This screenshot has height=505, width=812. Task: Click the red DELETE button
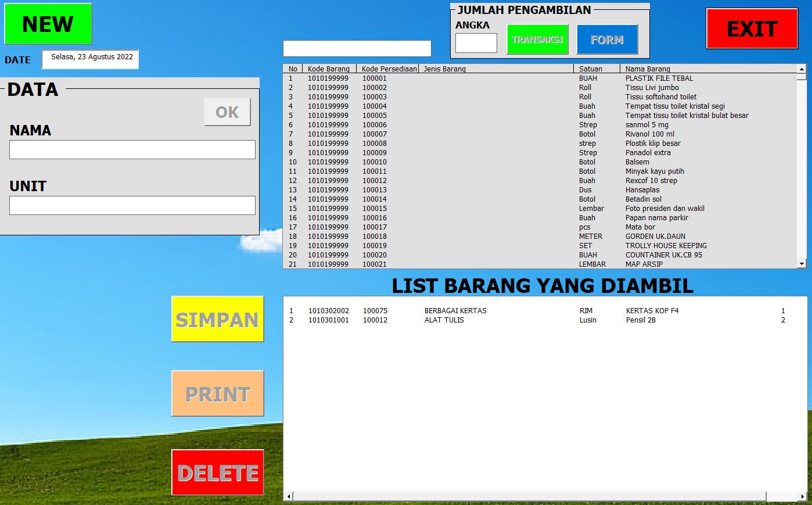tap(218, 472)
